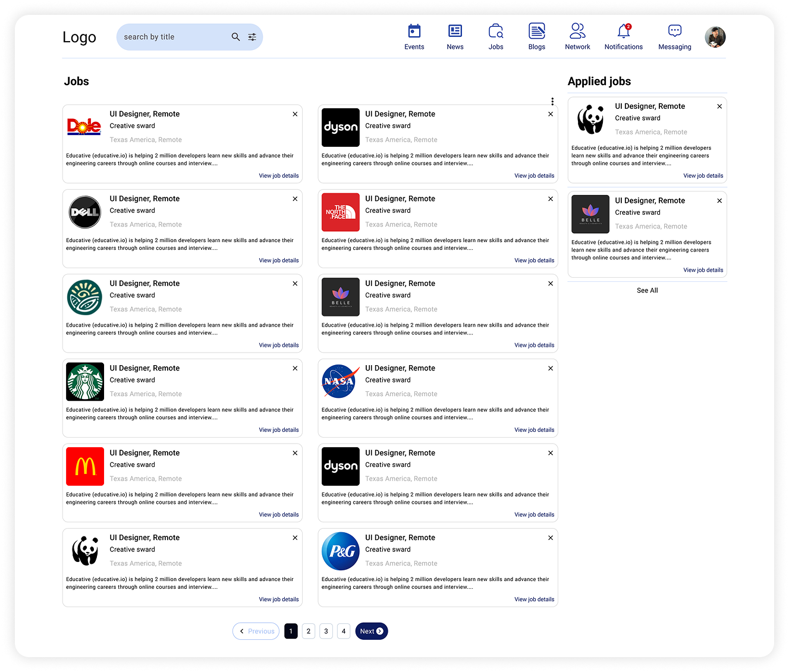Click See All under Applied jobs
The width and height of the screenshot is (789, 672).
point(647,290)
